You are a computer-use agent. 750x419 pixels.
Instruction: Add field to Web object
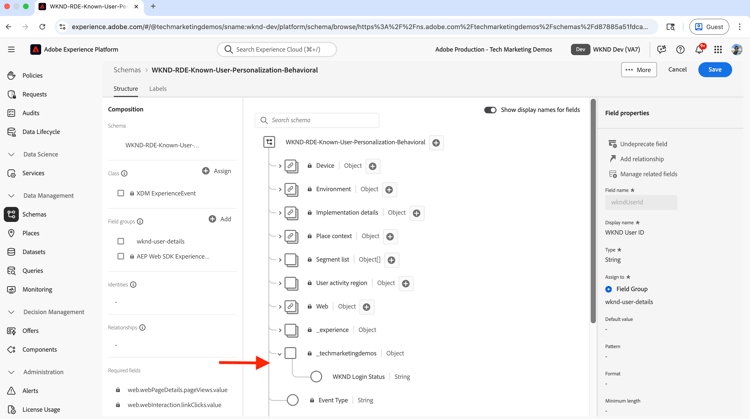click(x=366, y=307)
